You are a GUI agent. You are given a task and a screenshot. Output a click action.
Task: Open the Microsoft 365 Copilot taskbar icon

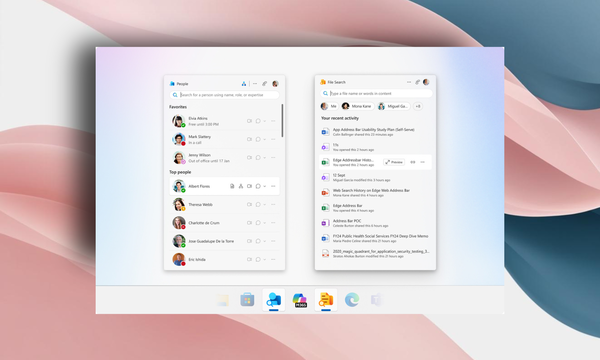300,300
